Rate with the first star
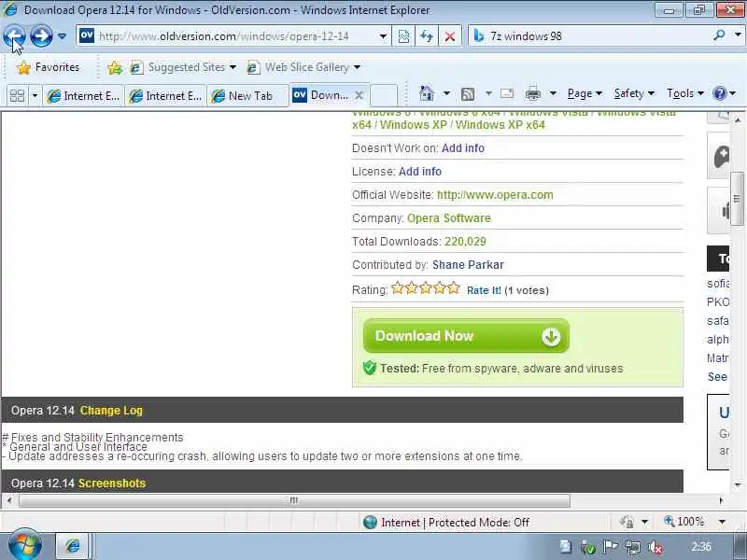 [x=398, y=287]
